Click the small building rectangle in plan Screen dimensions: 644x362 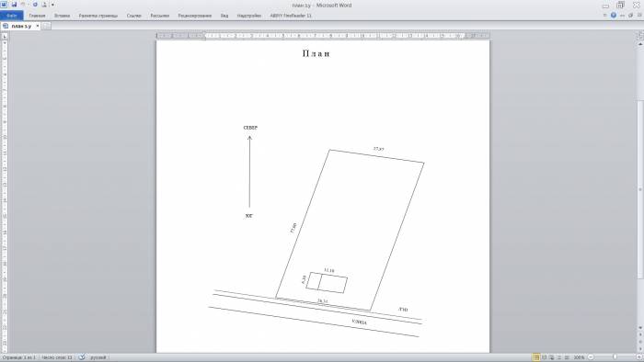(327, 282)
